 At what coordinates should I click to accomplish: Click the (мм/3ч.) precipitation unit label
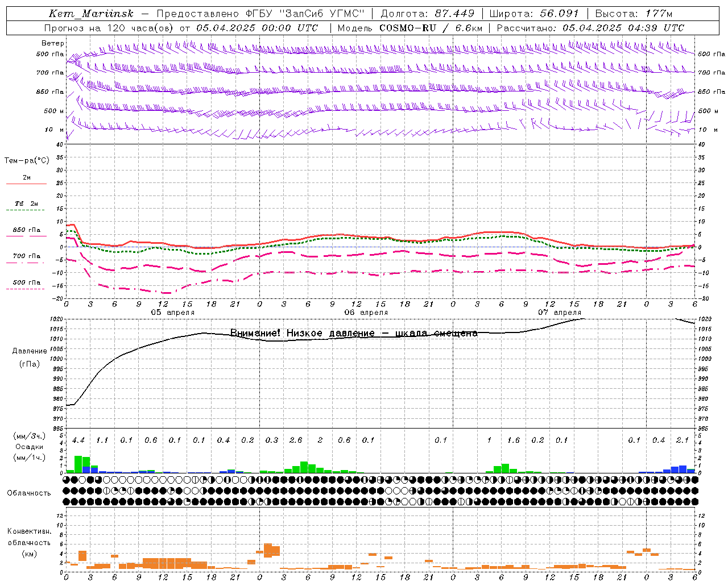(x=29, y=436)
